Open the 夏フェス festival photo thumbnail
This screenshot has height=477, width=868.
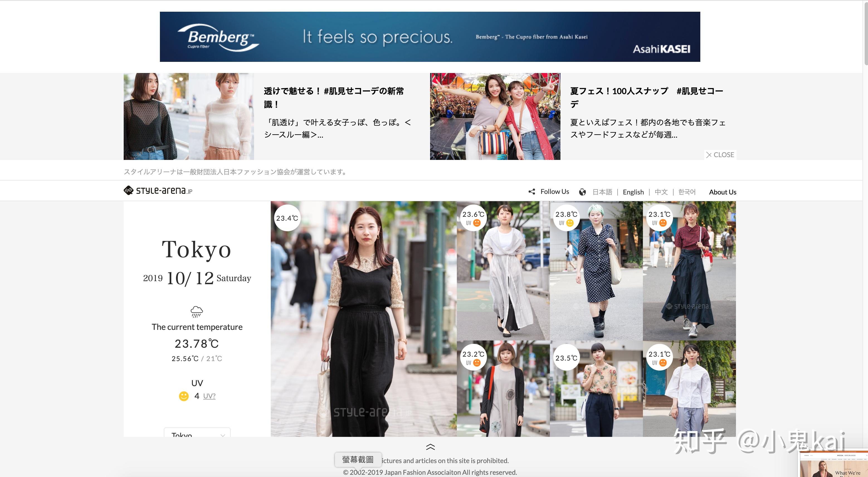(495, 116)
